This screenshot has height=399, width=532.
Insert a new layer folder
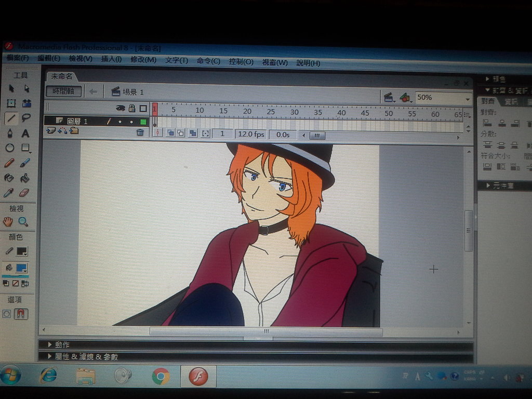[74, 131]
